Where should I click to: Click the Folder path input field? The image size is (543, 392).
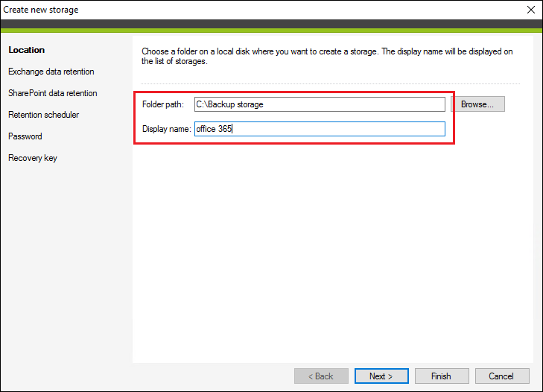(x=320, y=104)
